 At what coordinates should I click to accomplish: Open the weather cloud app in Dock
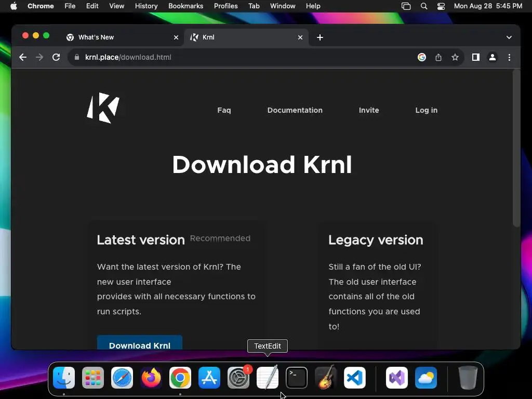pyautogui.click(x=426, y=378)
